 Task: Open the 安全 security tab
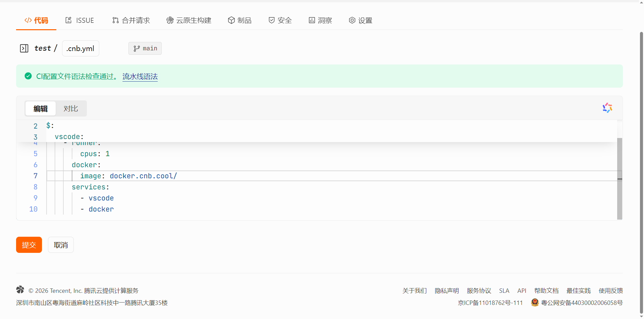tap(280, 20)
